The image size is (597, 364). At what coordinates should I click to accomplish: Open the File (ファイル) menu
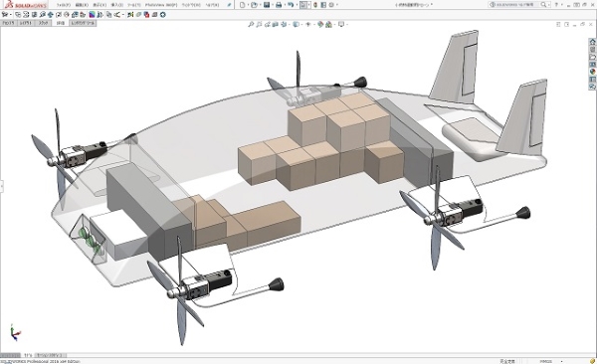coord(63,5)
